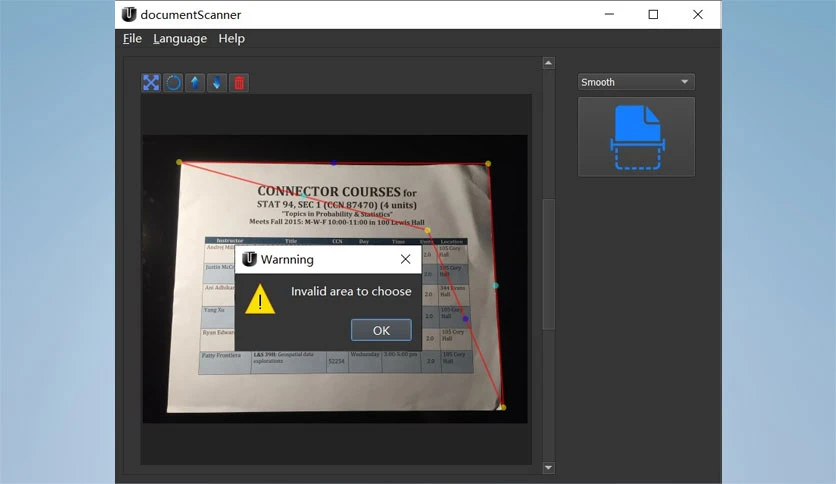Image resolution: width=836 pixels, height=484 pixels.
Task: Click the circular rotate image icon
Action: click(173, 83)
